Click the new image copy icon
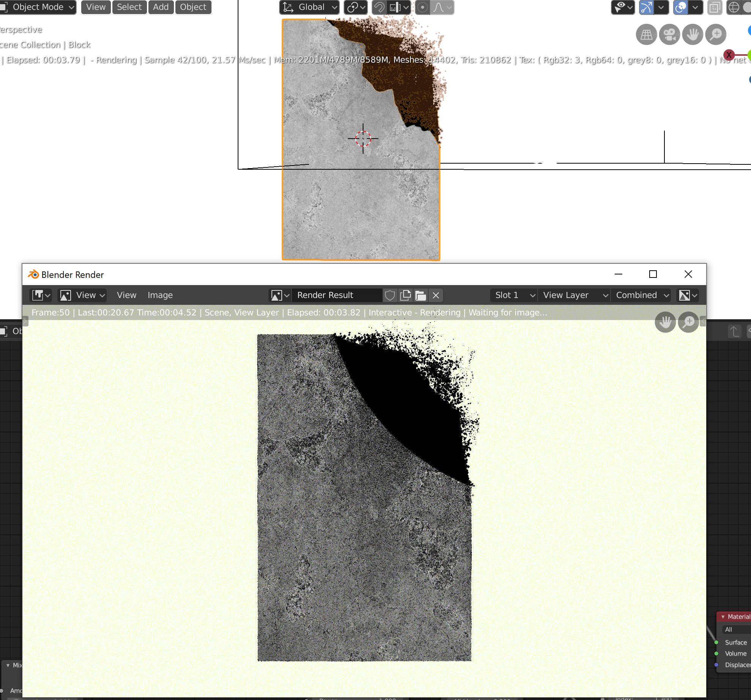 (x=405, y=295)
